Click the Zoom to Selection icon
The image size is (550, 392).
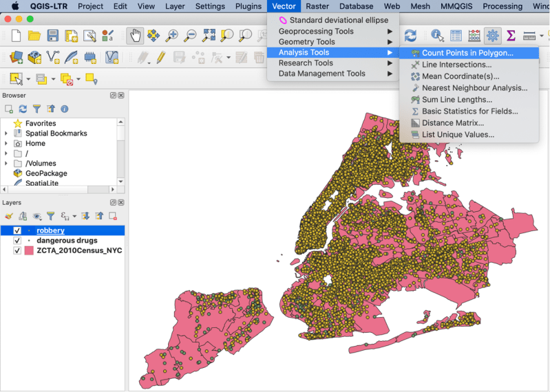click(227, 35)
